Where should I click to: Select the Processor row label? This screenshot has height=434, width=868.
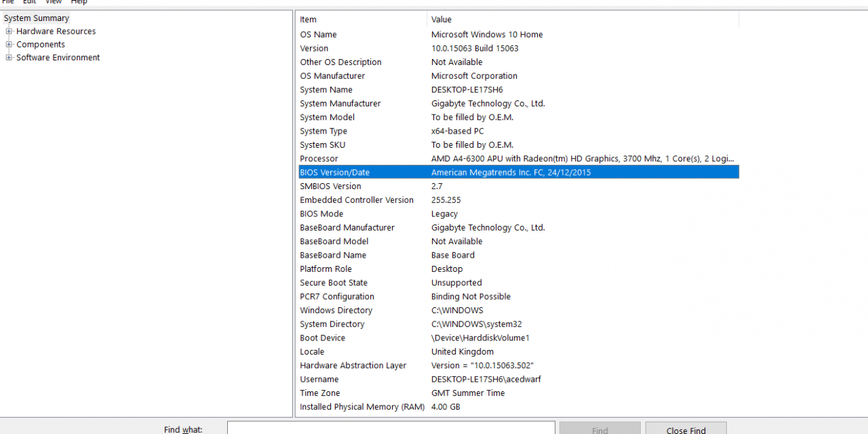coord(319,159)
